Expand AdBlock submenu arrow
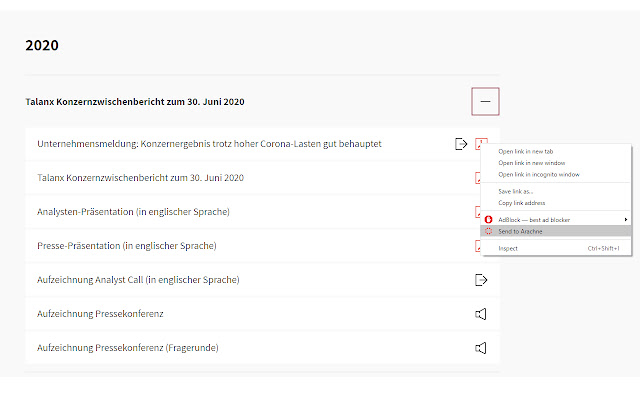Screen dimensions: 640x400 [626, 220]
